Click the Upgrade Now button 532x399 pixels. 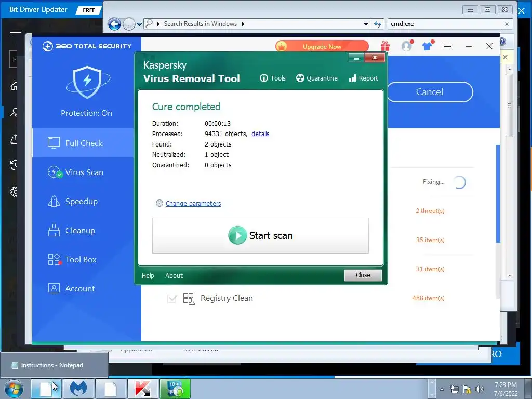coord(322,46)
